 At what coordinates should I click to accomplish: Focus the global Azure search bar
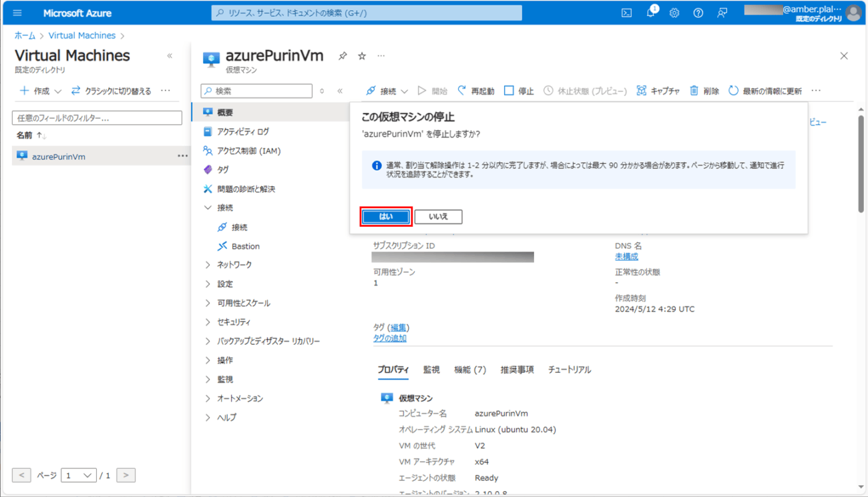click(367, 13)
